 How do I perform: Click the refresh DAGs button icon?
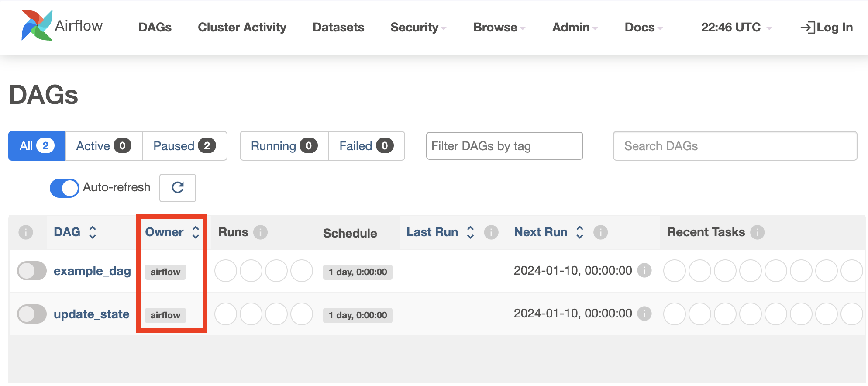coord(178,188)
